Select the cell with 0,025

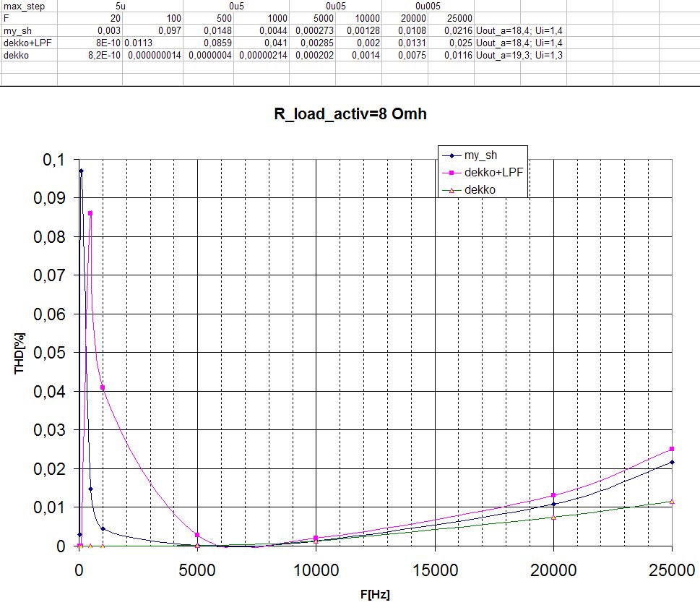pos(451,43)
